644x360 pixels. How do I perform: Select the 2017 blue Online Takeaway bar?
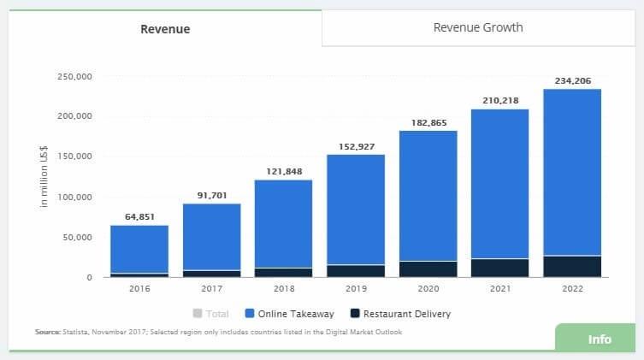coord(211,237)
